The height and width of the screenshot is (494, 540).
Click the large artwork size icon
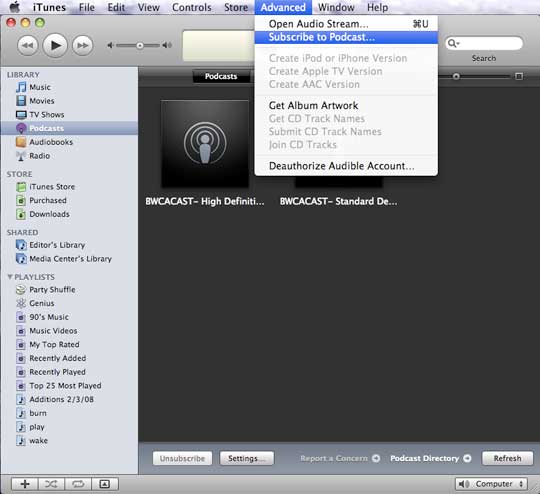519,76
